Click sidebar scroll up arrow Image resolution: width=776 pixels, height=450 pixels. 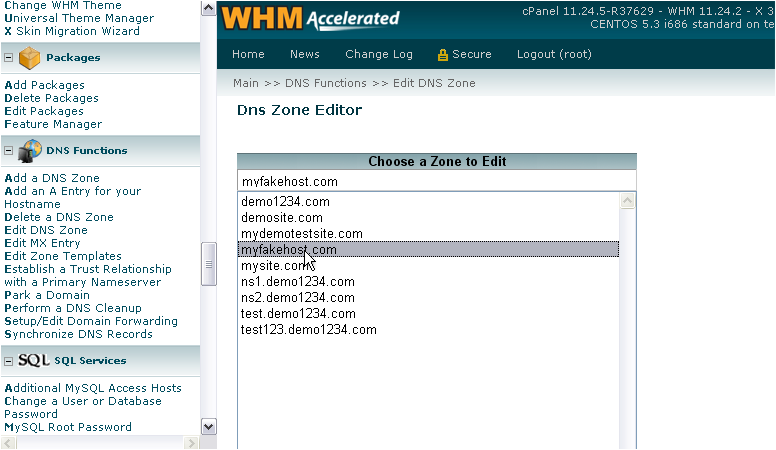pos(208,8)
